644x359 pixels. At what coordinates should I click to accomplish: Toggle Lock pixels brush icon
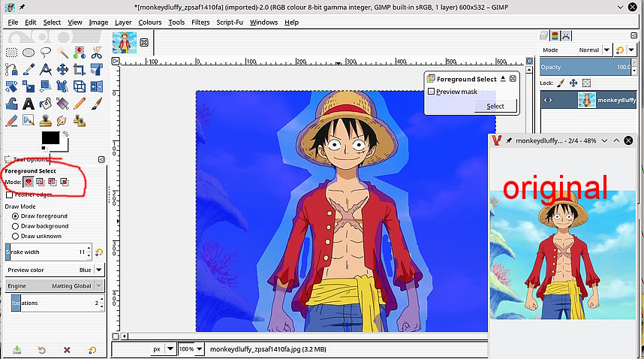561,83
